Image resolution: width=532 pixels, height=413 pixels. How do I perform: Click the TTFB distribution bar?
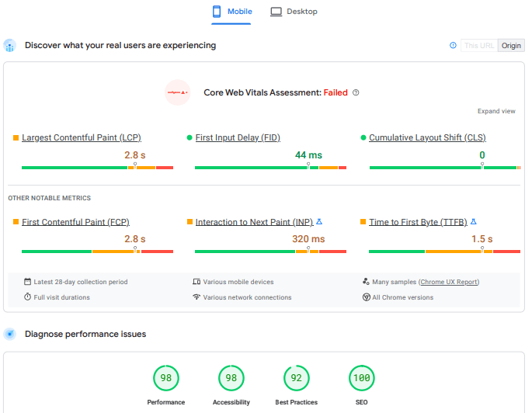444,252
